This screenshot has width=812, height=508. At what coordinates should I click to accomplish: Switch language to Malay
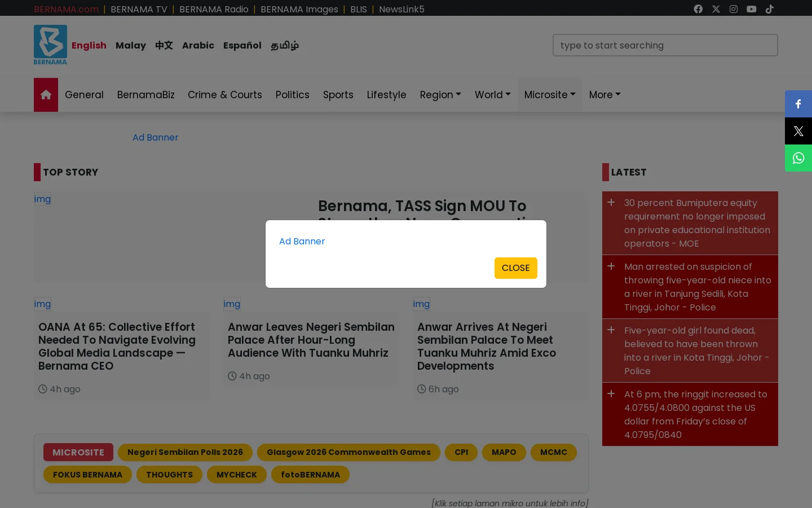131,45
